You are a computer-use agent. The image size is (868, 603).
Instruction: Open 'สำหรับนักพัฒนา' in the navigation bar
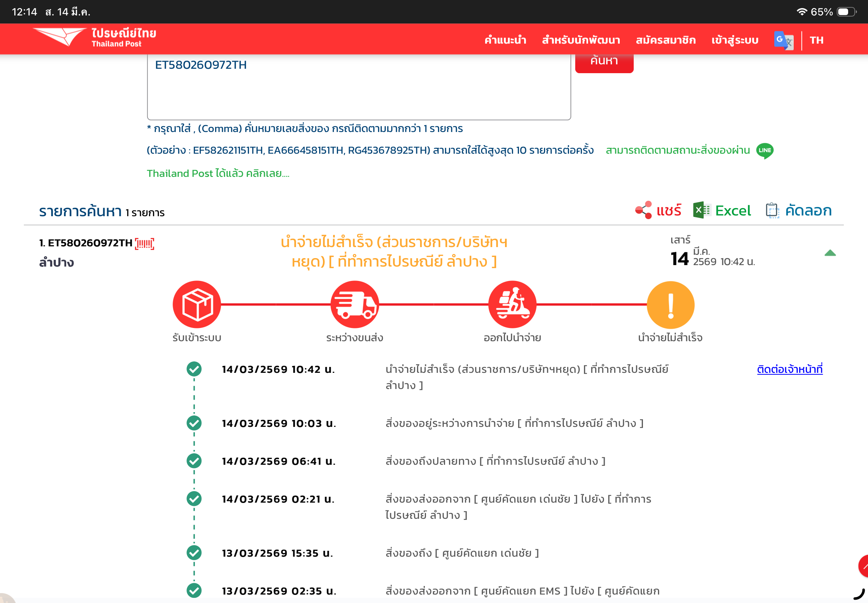581,40
